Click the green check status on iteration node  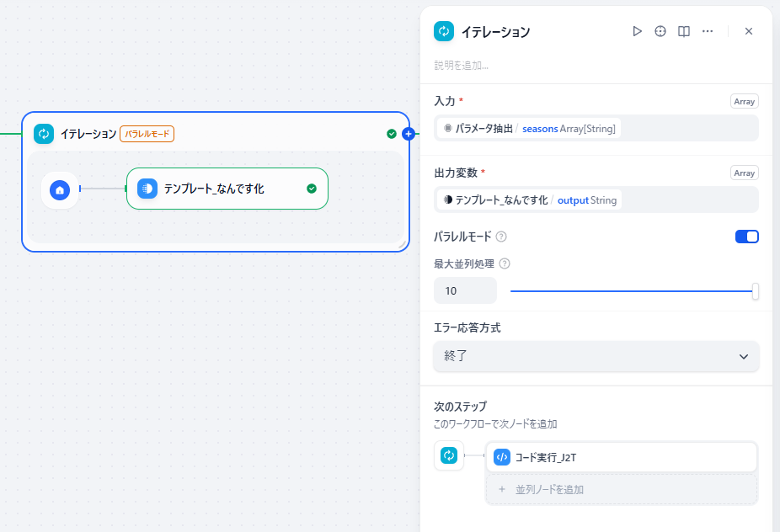tap(392, 134)
